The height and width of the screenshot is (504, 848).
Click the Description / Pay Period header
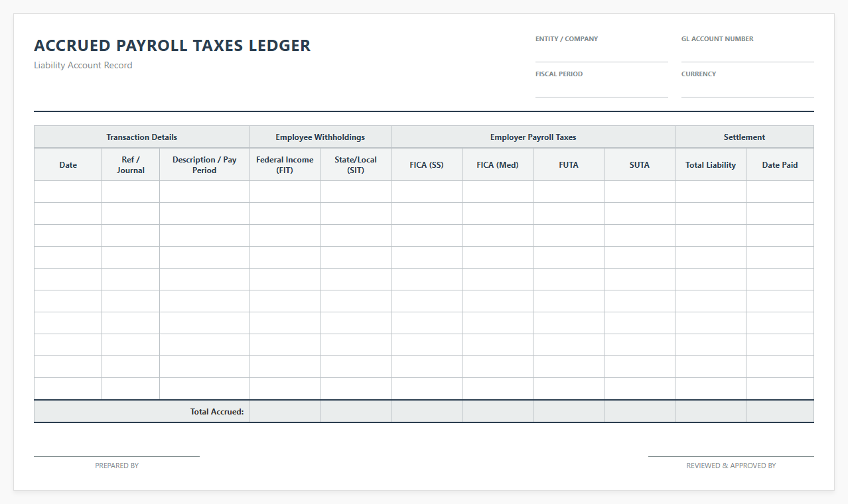coord(204,164)
